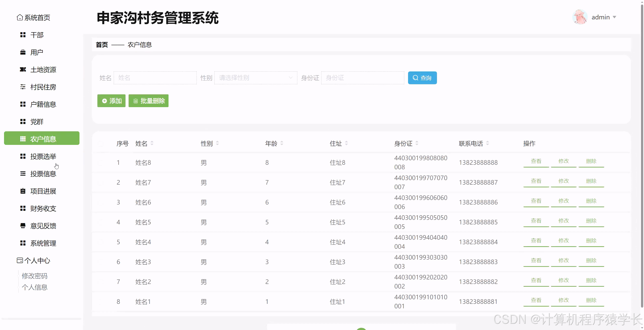644x330 pixels.
Task: Click the page vertical scrollbar
Action: (x=642, y=156)
